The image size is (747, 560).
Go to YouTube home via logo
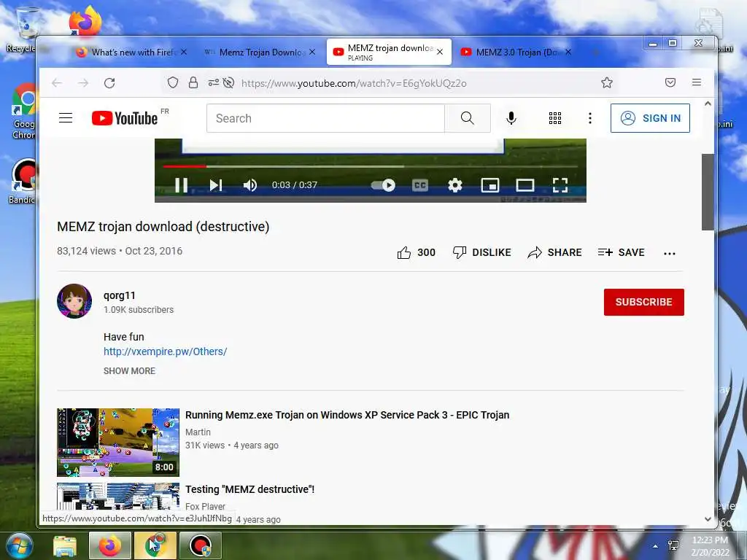pyautogui.click(x=125, y=117)
